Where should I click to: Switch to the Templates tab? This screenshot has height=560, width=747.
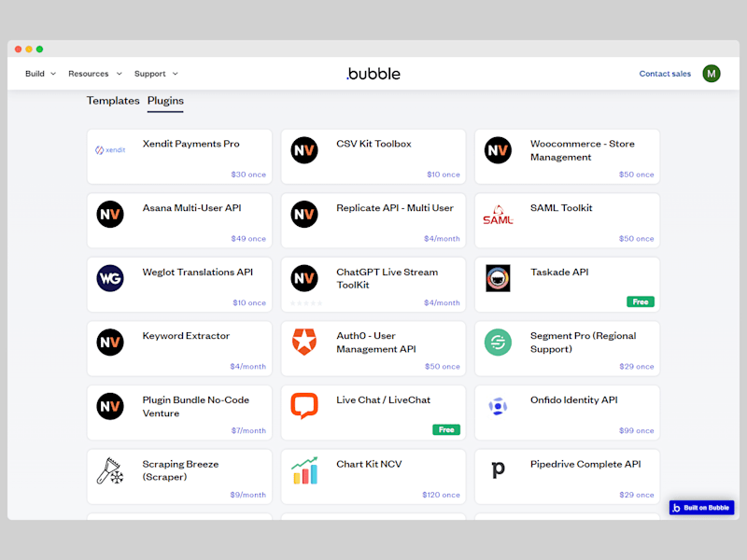113,101
